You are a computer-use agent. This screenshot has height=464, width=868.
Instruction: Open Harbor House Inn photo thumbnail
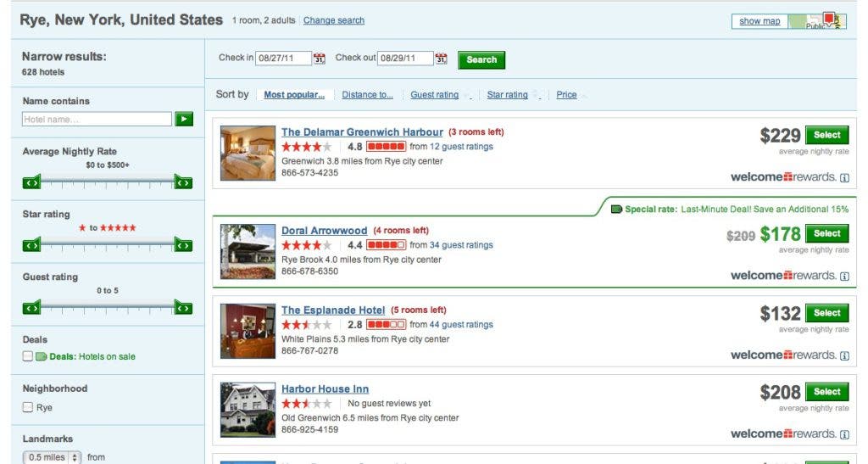[248, 410]
